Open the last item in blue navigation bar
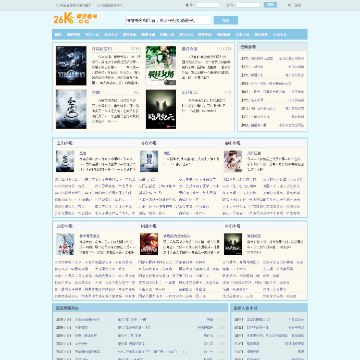The height and width of the screenshot is (360, 360). point(279,34)
